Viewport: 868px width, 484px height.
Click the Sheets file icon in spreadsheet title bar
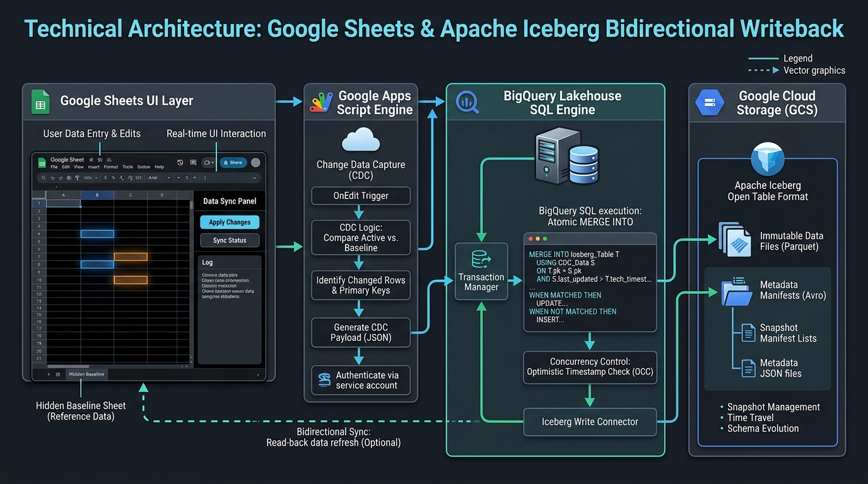[x=42, y=163]
